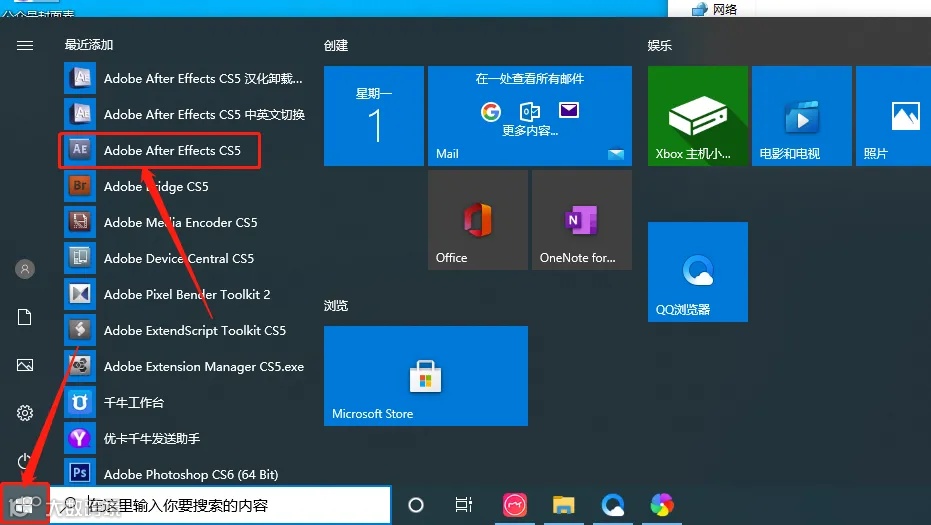Launch Adobe Extension Manager CS5.exe
The height and width of the screenshot is (525, 931).
[x=184, y=366]
